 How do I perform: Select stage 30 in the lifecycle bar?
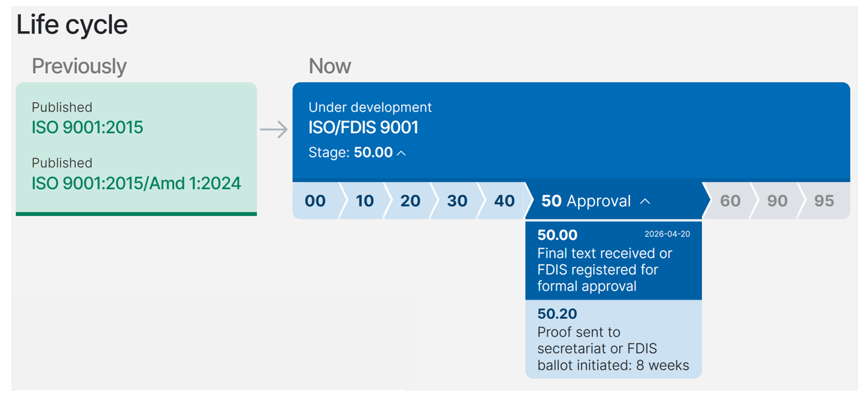456,200
